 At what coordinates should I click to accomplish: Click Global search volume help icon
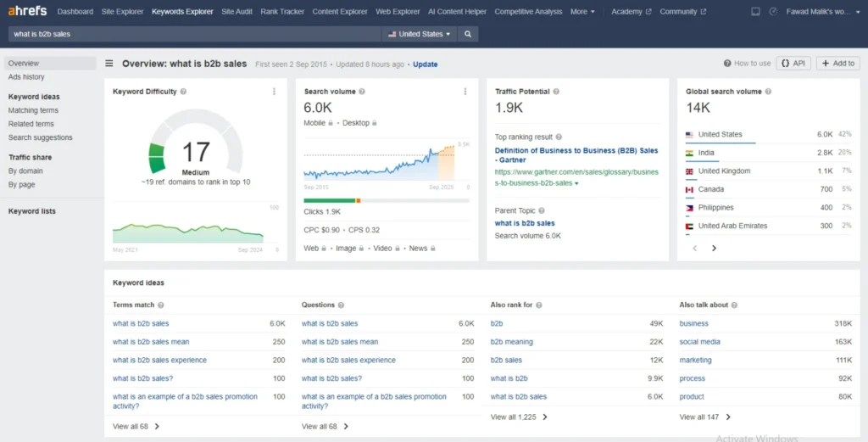tap(768, 92)
